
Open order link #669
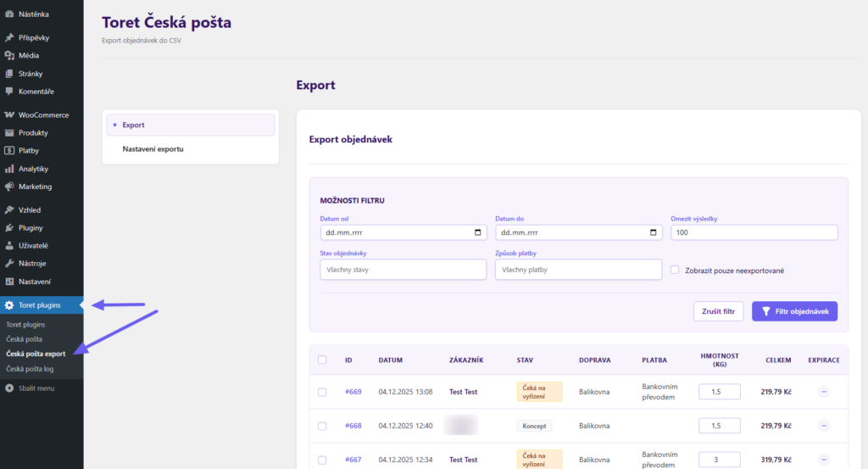click(x=353, y=392)
